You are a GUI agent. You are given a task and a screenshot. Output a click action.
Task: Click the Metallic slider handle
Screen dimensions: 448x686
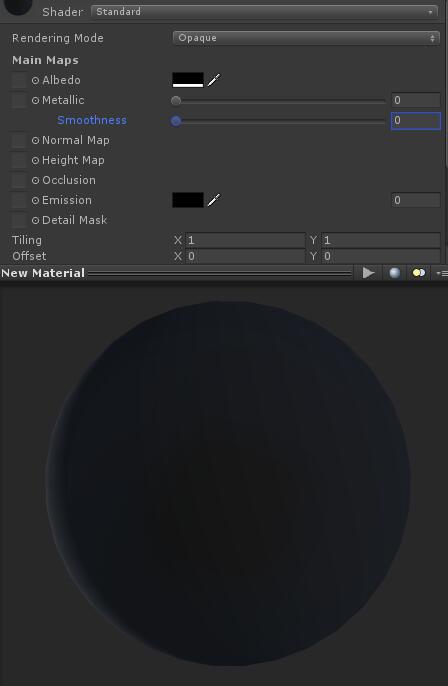(x=176, y=101)
